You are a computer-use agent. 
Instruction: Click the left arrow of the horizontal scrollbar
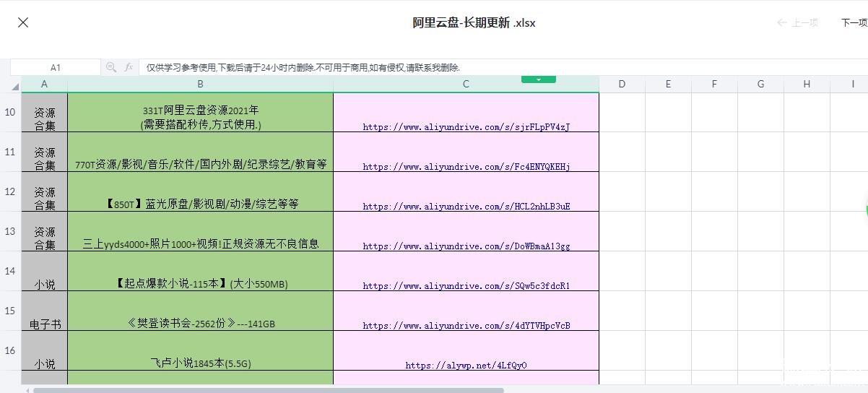(27, 390)
